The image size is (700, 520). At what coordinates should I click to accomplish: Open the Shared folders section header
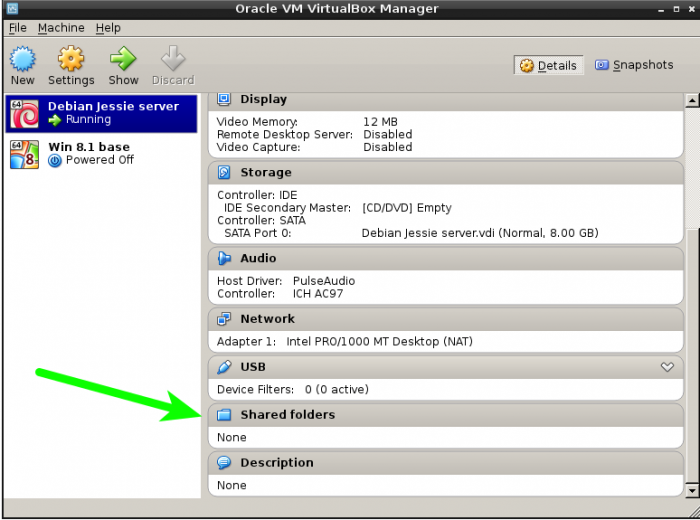(288, 415)
